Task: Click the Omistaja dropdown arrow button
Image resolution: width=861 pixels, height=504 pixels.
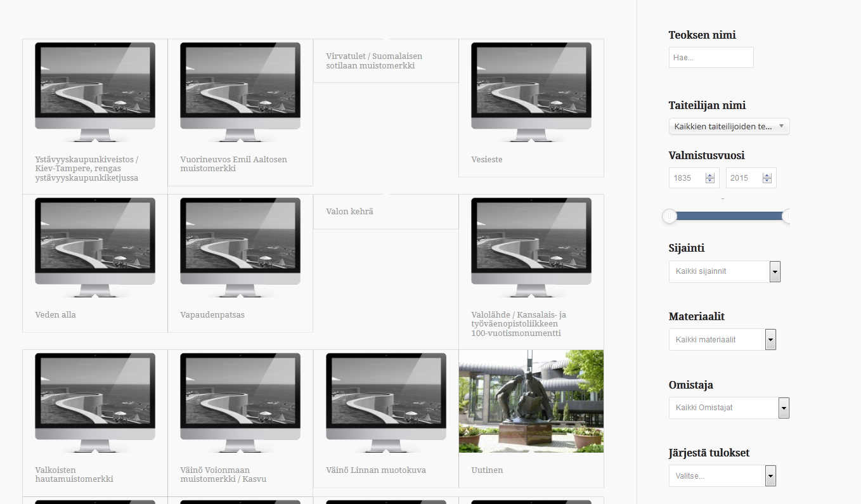Action: [x=784, y=408]
